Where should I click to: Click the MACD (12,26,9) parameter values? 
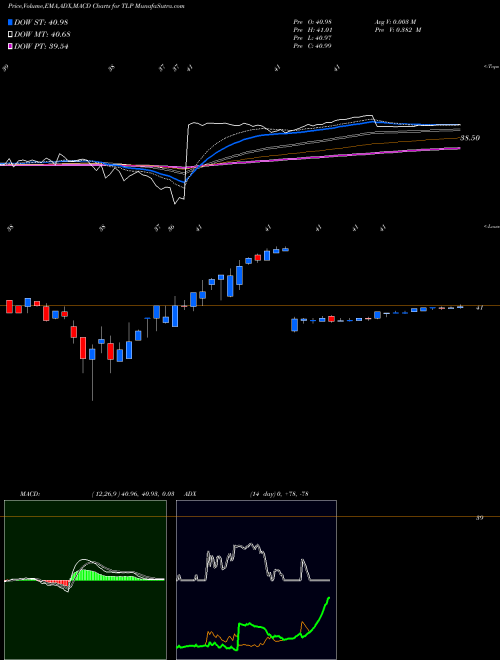point(132,493)
